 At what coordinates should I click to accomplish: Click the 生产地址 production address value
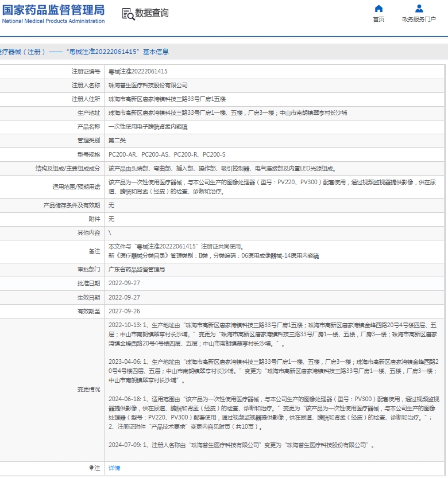[227, 113]
